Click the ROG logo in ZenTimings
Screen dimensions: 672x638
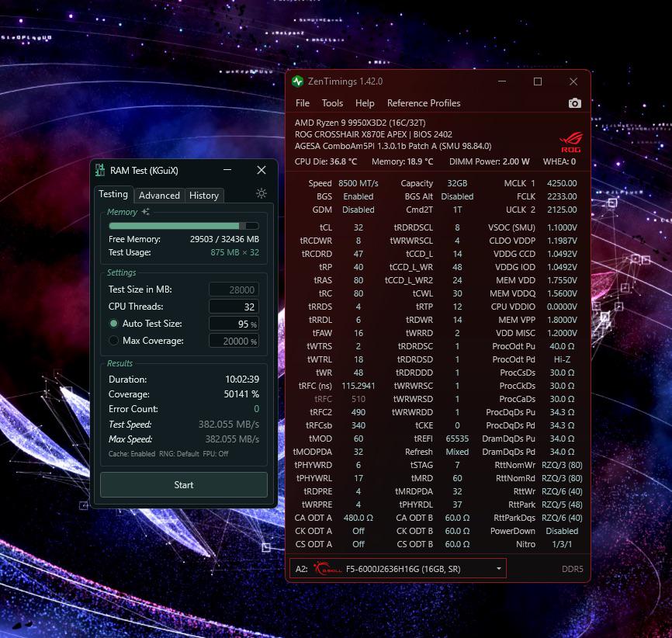[571, 142]
